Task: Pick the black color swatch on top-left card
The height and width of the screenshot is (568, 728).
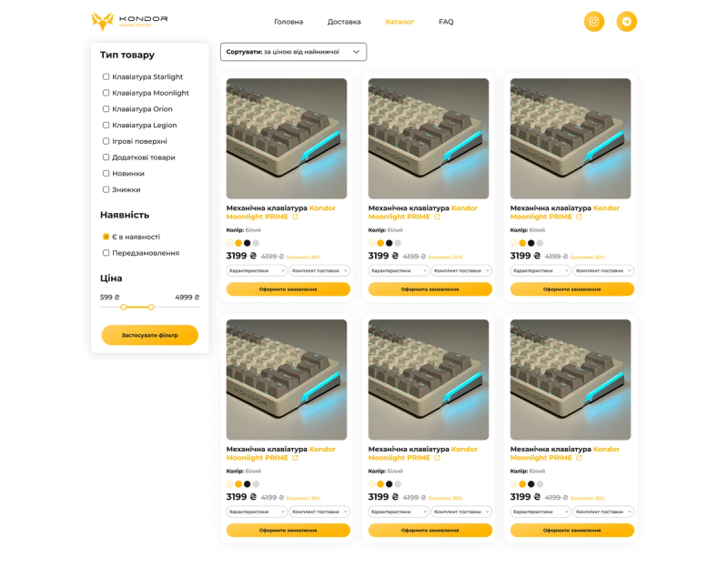Action: tap(247, 243)
